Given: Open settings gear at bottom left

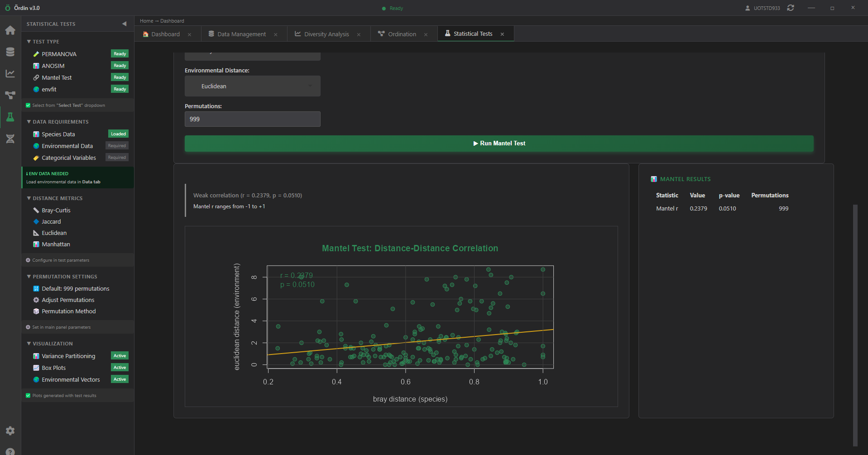Looking at the screenshot, I should 10,431.
